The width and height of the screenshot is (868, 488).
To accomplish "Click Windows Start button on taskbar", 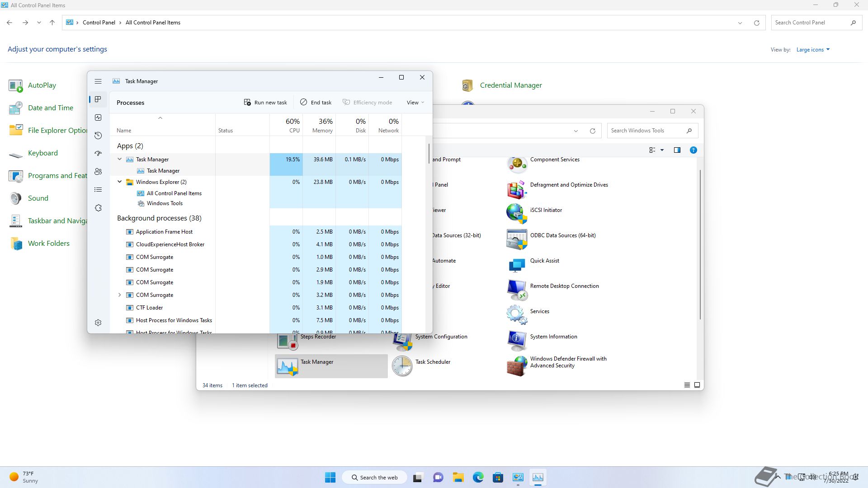I will tap(330, 478).
